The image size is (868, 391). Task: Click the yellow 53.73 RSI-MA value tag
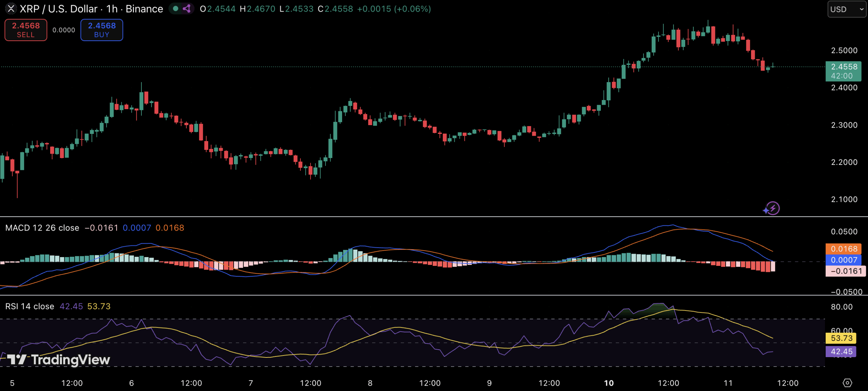tap(841, 338)
